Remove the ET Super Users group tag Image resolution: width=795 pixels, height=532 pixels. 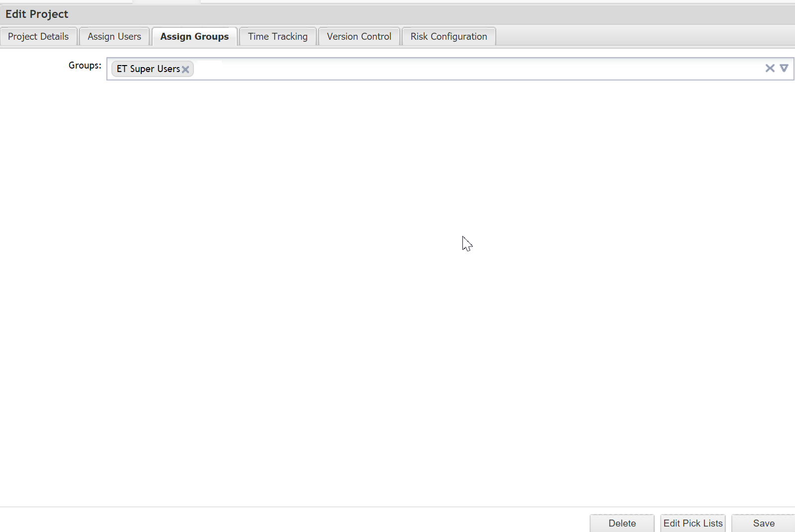point(185,70)
